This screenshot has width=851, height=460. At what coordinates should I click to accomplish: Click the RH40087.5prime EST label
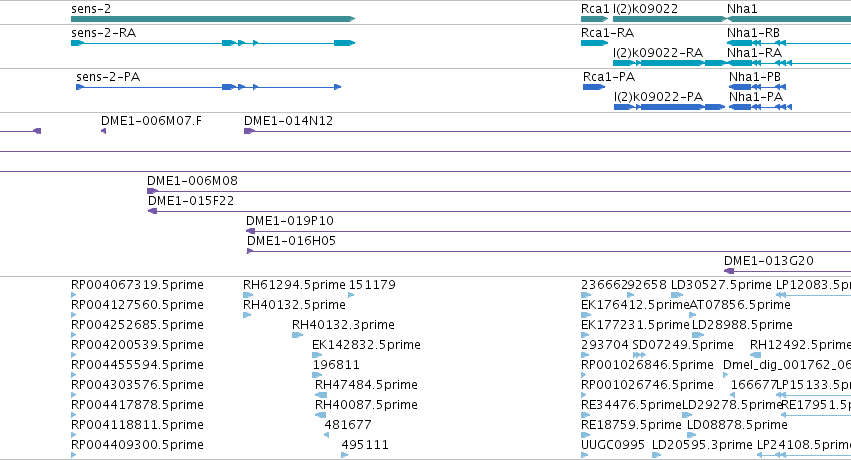tap(366, 405)
